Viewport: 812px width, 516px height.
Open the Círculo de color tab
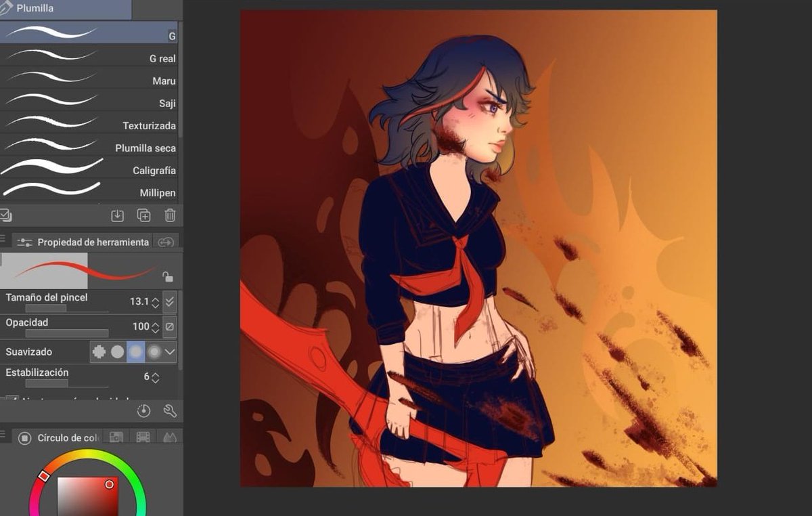[x=59, y=437]
